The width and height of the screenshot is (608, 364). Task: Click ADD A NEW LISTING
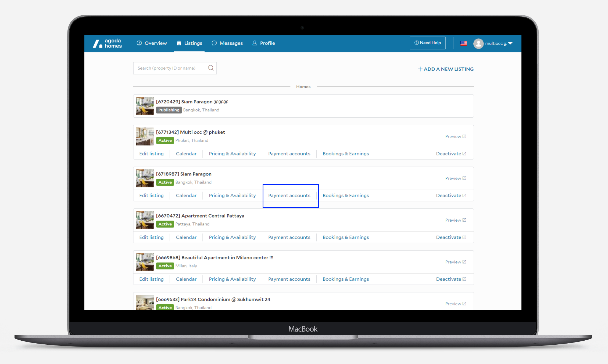click(x=446, y=69)
